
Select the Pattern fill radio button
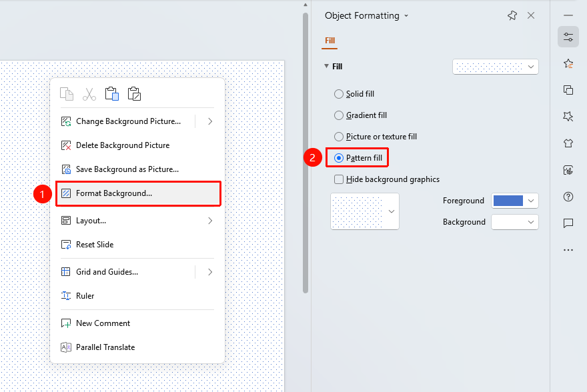(x=338, y=158)
